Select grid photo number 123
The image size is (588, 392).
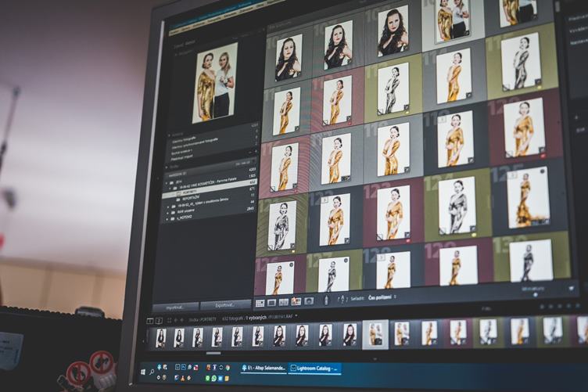click(x=393, y=213)
